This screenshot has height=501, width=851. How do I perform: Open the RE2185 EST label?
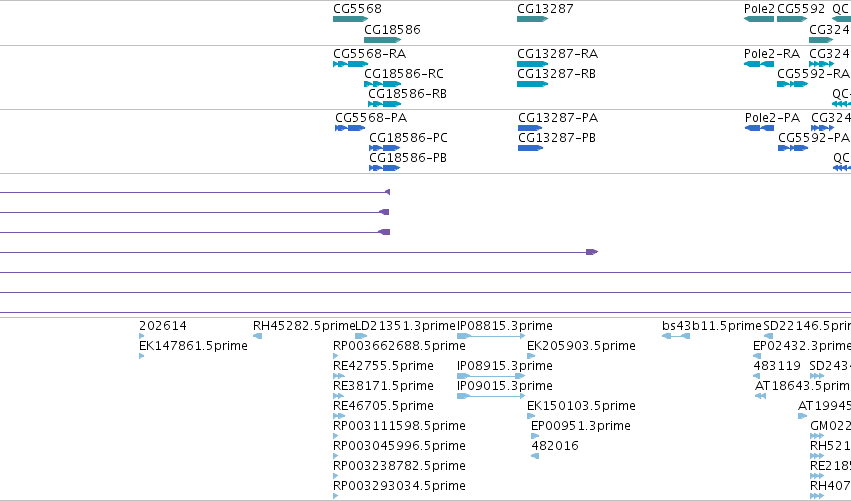(x=830, y=466)
